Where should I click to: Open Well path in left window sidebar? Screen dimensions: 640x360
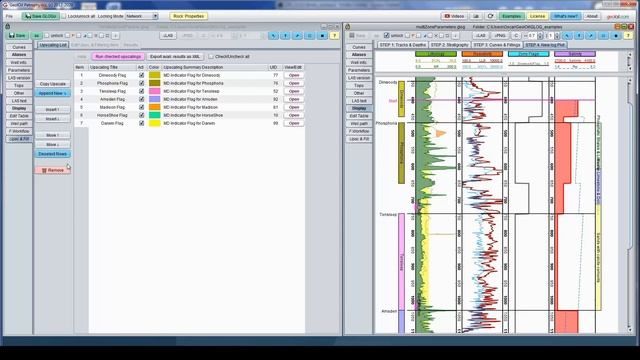[x=19, y=123]
